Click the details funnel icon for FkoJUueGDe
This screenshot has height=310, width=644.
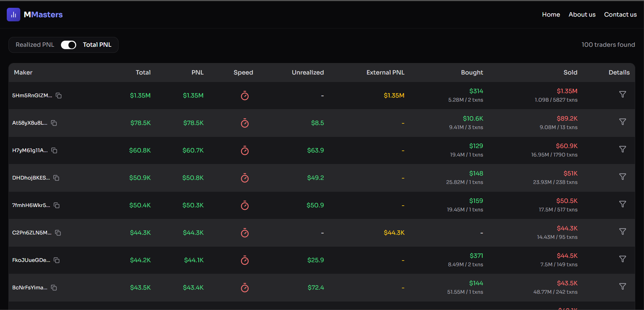pos(623,259)
